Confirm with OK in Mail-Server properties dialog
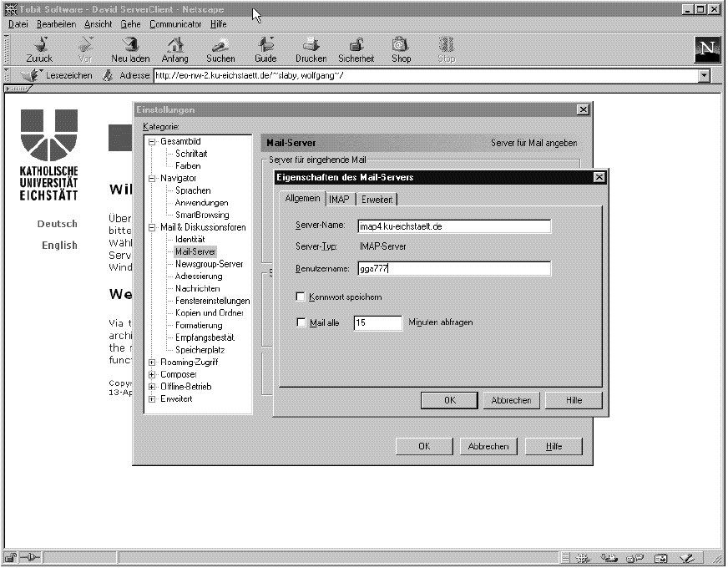 point(449,400)
